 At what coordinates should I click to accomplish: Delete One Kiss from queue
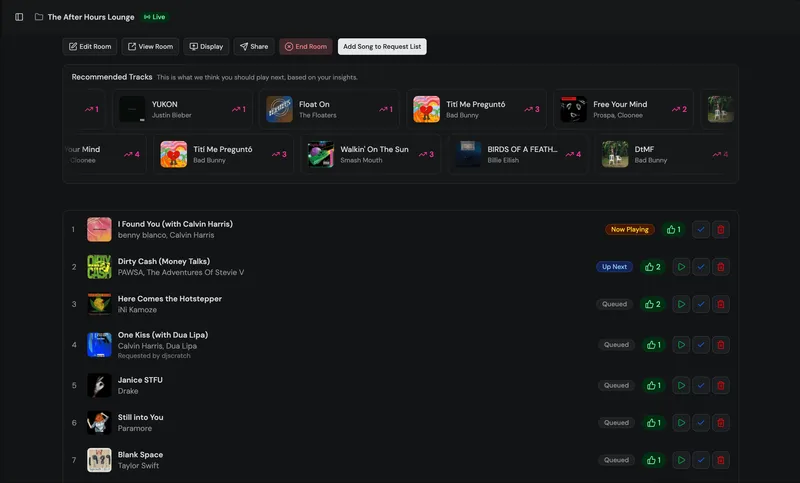coord(721,345)
